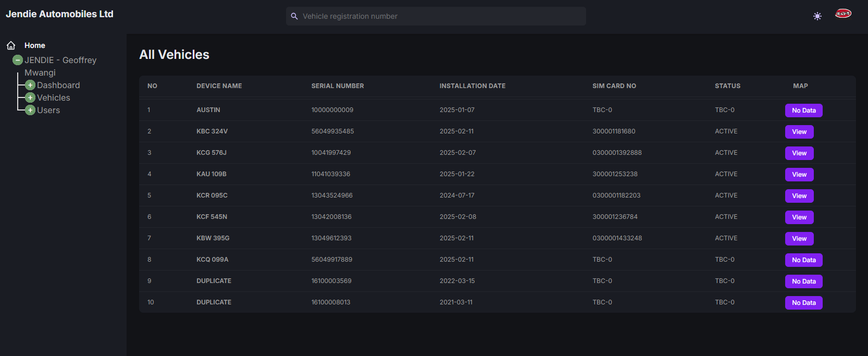Image resolution: width=868 pixels, height=356 pixels.
Task: Open the Home menu item
Action: 35,45
